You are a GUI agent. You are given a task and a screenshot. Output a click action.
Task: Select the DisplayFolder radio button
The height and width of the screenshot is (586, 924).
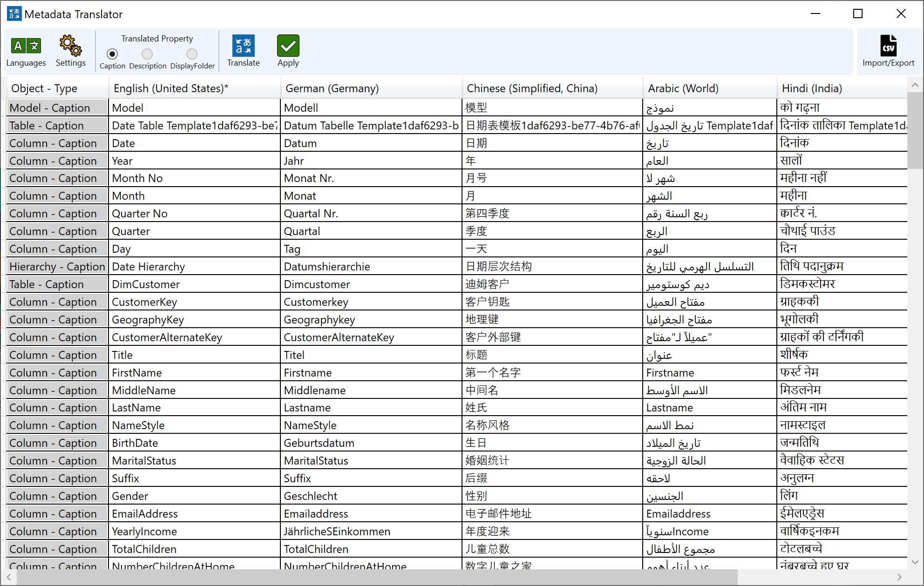pyautogui.click(x=192, y=54)
